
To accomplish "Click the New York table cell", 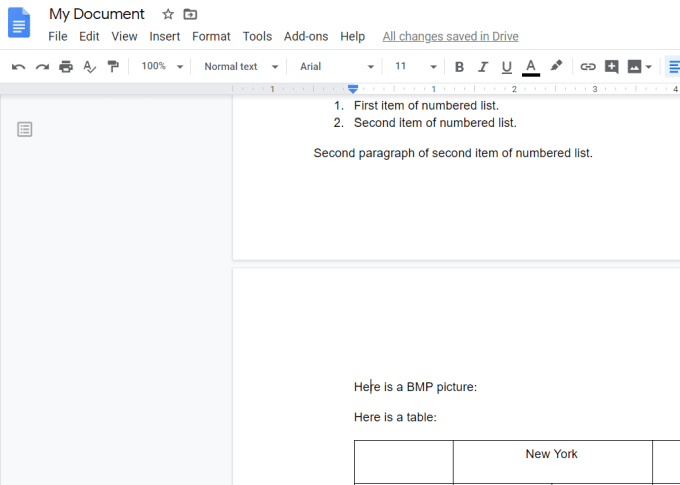I will click(x=552, y=461).
